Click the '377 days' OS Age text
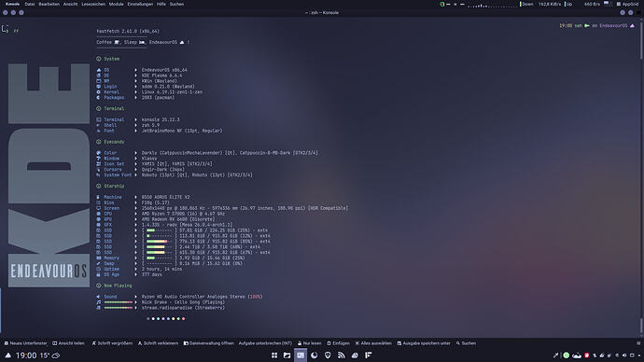Viewport: 644px width, 362px height. click(x=151, y=274)
